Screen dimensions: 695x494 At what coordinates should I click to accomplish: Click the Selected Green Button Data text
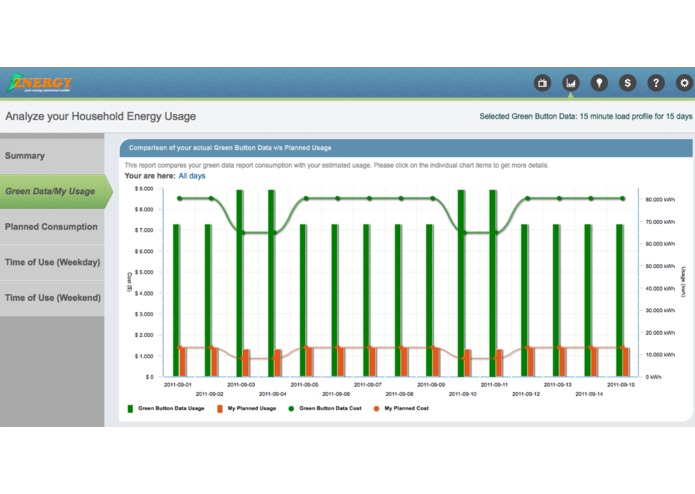(x=586, y=116)
